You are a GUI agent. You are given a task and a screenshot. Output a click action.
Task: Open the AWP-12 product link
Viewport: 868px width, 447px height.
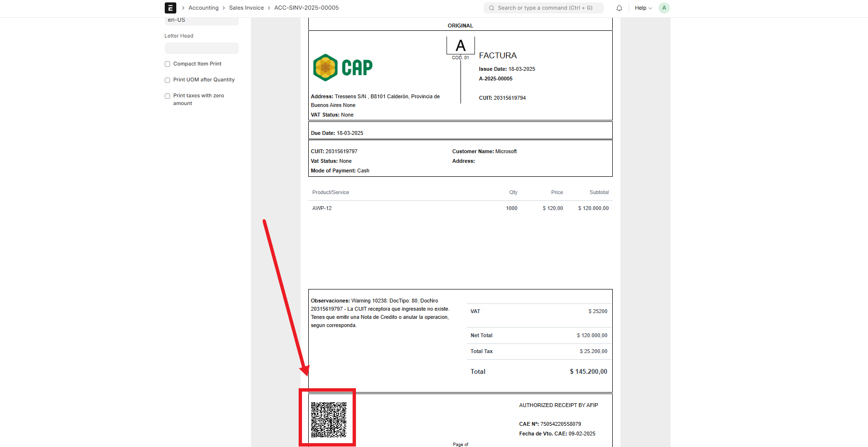pyautogui.click(x=321, y=208)
